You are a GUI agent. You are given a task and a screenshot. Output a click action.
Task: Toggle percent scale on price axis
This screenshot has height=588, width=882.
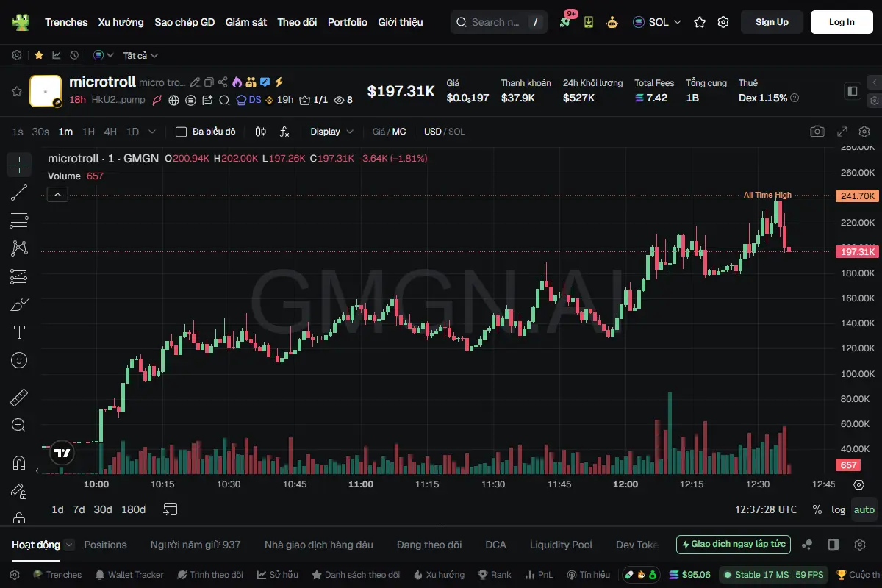[x=817, y=509]
